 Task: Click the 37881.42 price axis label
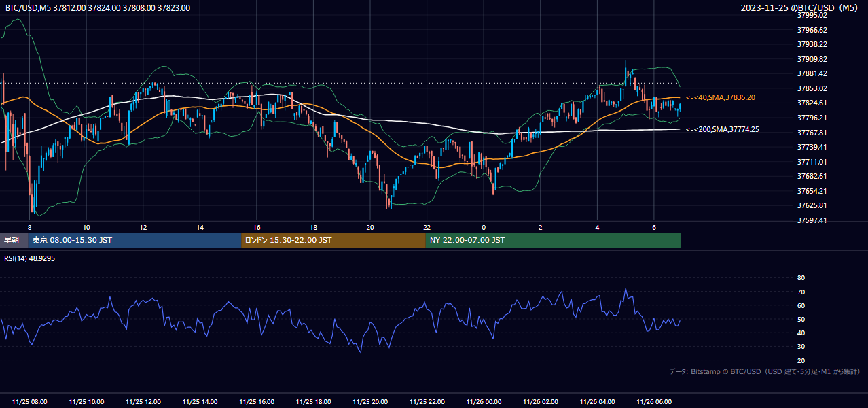tap(812, 73)
